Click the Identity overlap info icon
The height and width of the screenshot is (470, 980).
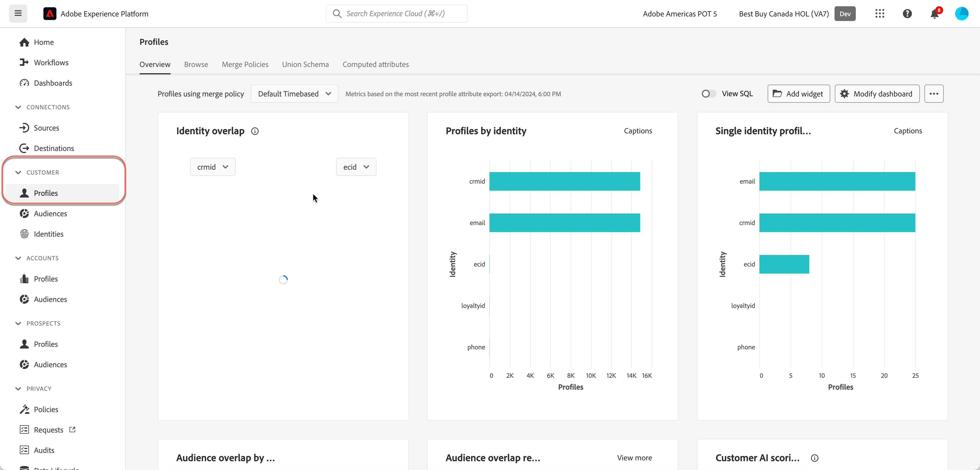(x=255, y=131)
